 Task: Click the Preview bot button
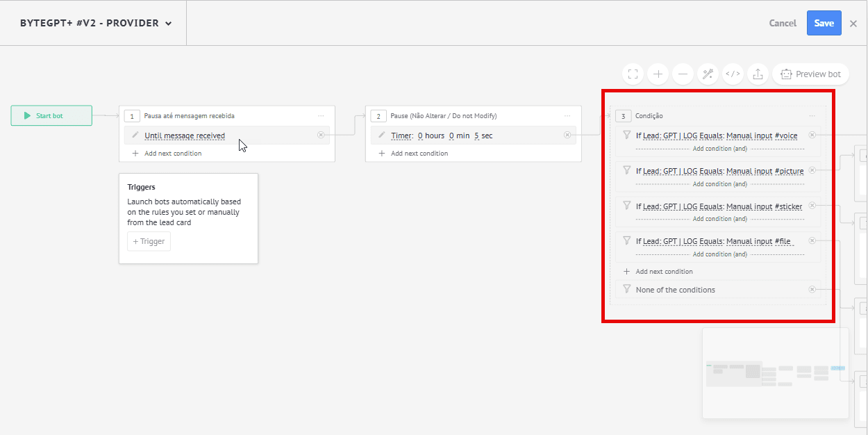810,74
